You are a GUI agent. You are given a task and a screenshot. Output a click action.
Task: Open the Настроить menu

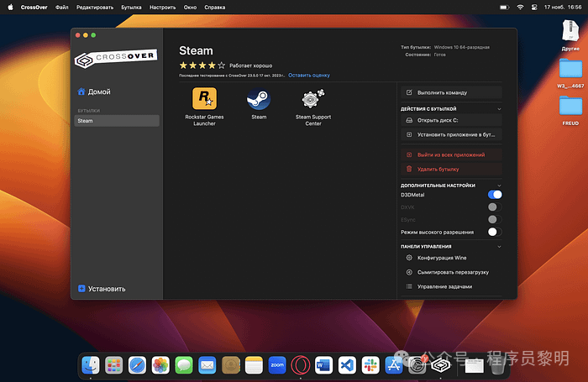[x=163, y=7]
